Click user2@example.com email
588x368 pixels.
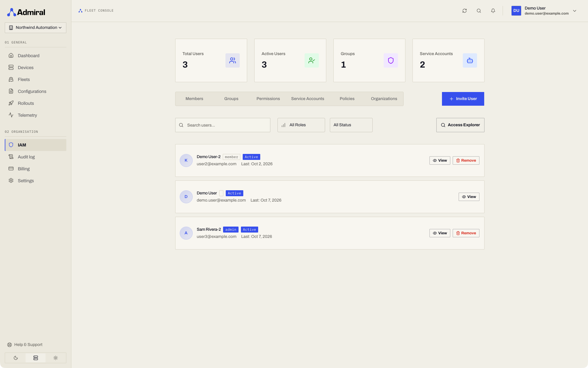click(x=217, y=164)
